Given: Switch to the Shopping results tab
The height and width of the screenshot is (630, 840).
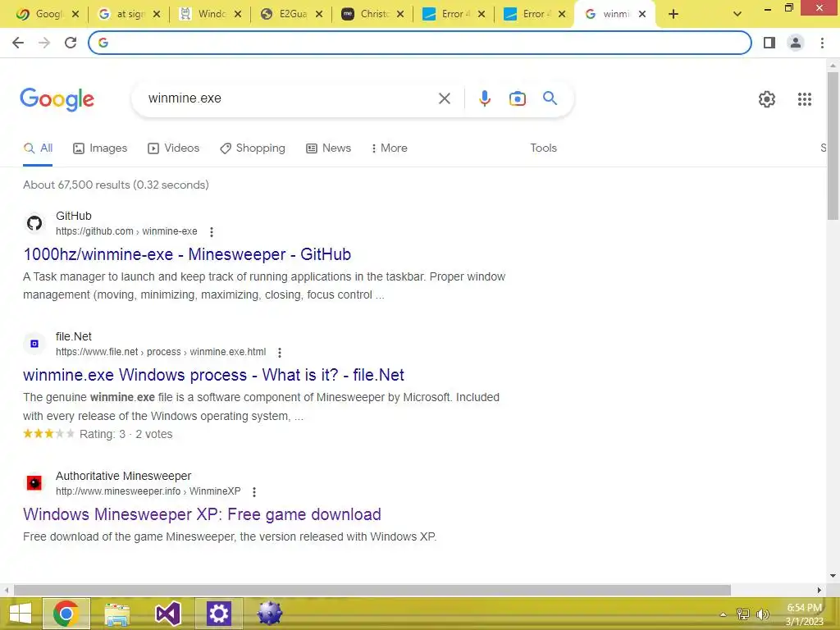Looking at the screenshot, I should (x=253, y=148).
